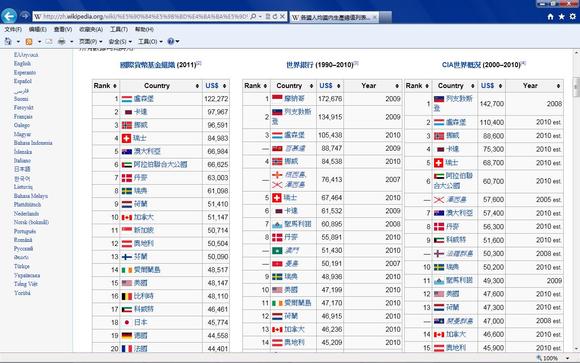Image resolution: width=580 pixels, height=363 pixels.
Task: Open the dropdown arrow beside the Home icon
Action: coord(18,41)
